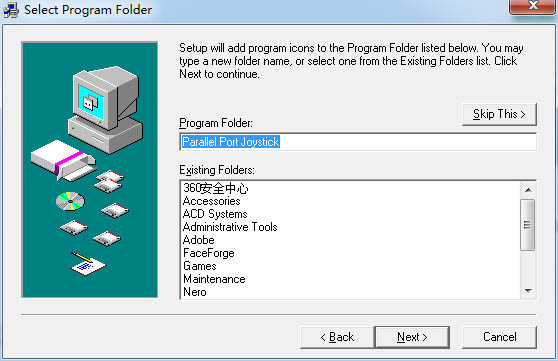Click the Skip This button
The height and width of the screenshot is (361, 558).
(499, 114)
